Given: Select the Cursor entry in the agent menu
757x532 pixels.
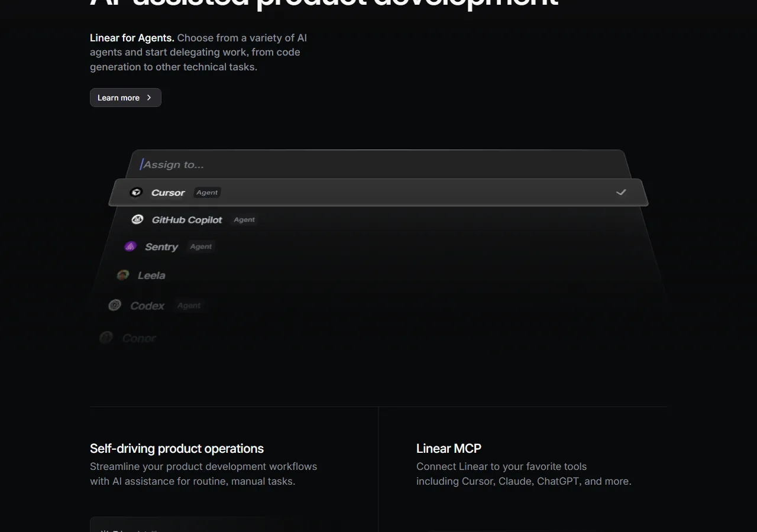Looking at the screenshot, I should click(168, 192).
